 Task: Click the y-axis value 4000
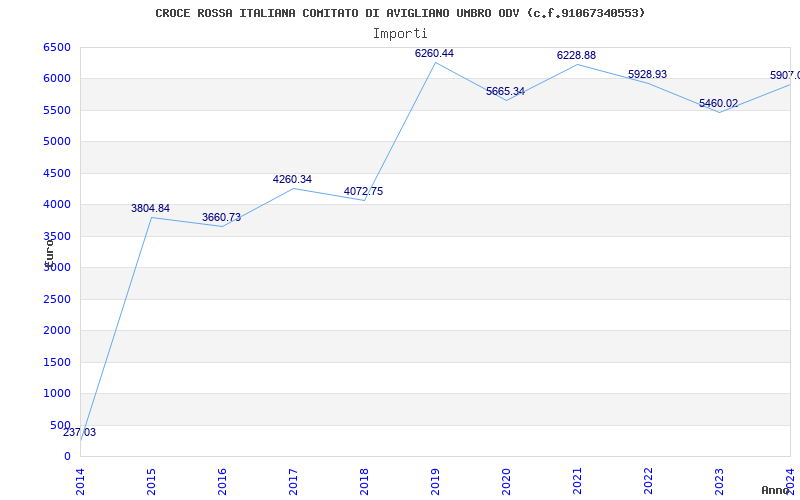57,205
